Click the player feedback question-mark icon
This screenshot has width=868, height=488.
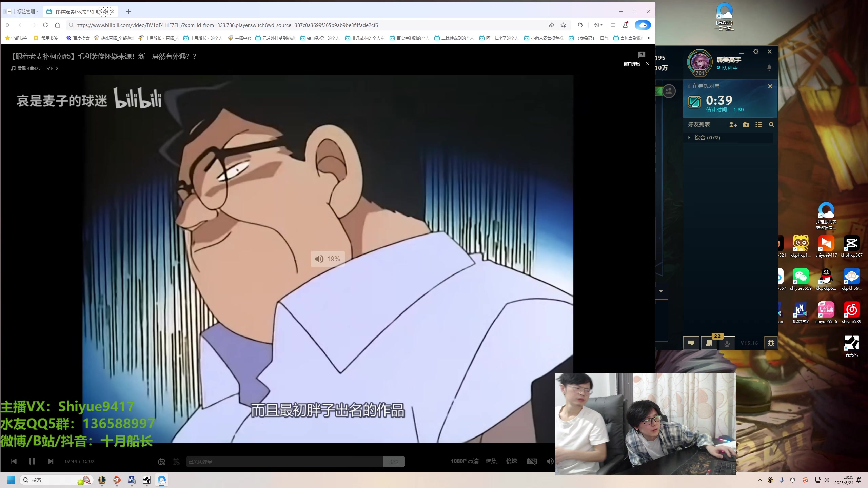(642, 55)
